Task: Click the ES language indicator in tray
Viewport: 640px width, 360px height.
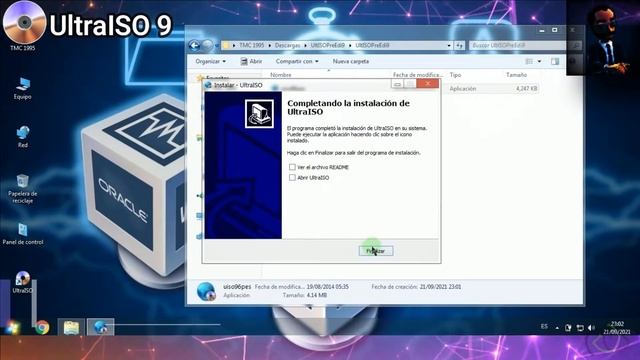Action: (544, 326)
